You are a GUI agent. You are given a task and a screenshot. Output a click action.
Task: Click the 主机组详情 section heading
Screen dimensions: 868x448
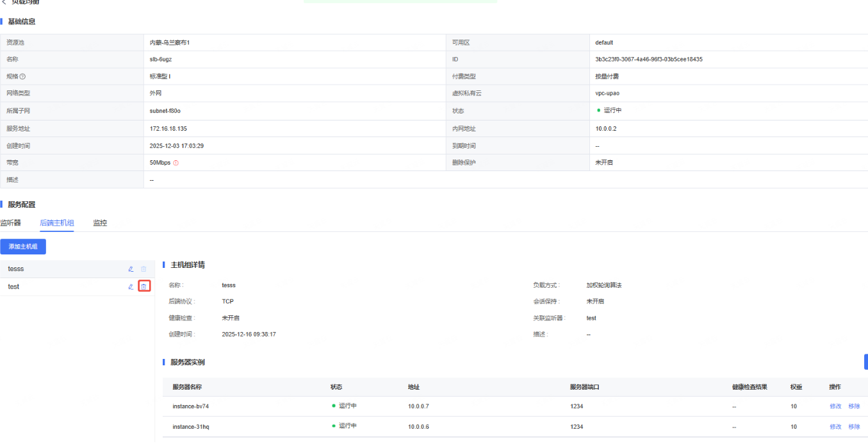click(188, 265)
